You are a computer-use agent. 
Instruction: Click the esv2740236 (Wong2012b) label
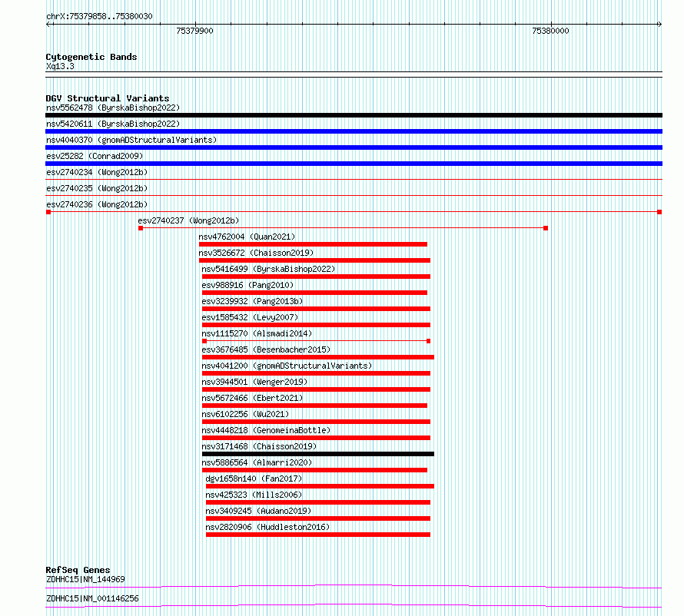click(x=97, y=204)
